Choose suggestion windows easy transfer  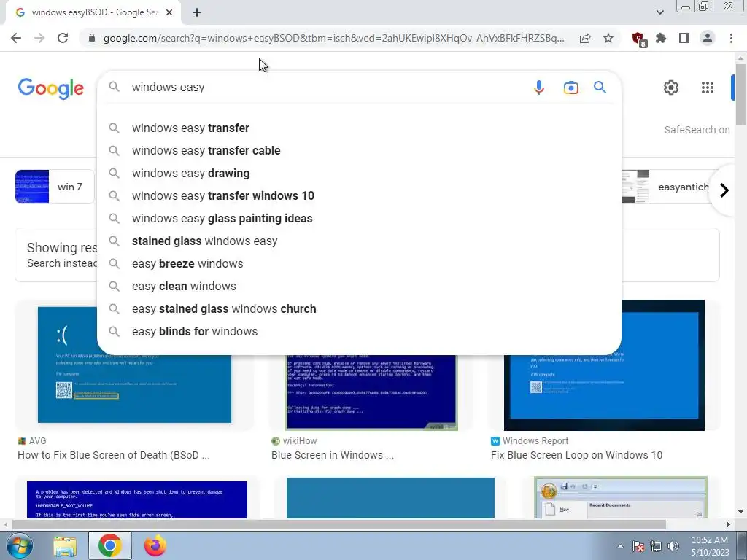point(359,128)
